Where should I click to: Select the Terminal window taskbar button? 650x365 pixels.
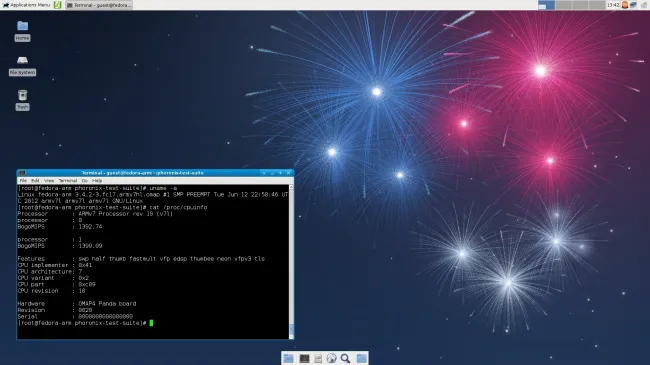pyautogui.click(x=99, y=5)
